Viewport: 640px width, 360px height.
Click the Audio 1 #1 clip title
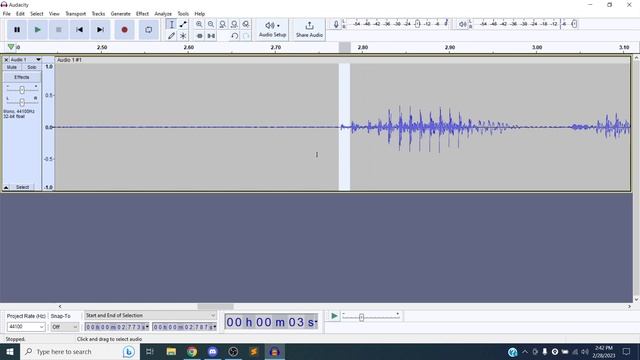(x=69, y=60)
